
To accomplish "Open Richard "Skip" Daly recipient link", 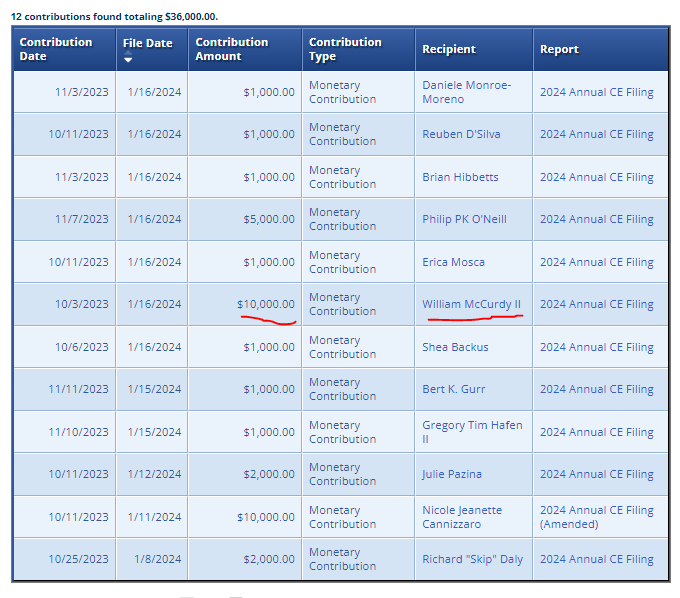I will click(472, 559).
